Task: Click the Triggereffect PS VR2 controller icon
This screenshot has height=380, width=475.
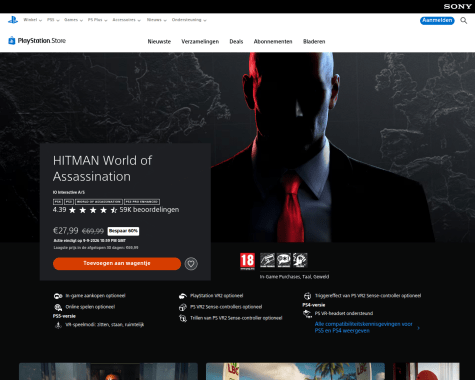Action: pos(307,296)
